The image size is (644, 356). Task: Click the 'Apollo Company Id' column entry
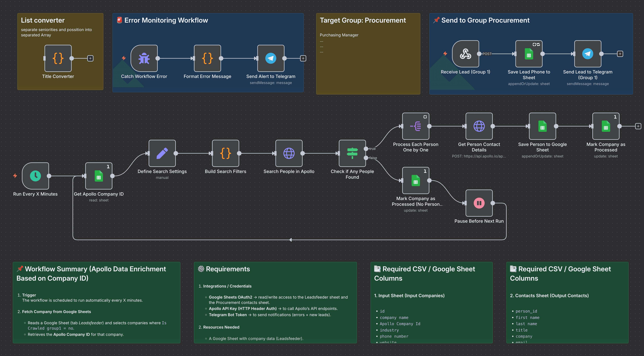point(400,324)
